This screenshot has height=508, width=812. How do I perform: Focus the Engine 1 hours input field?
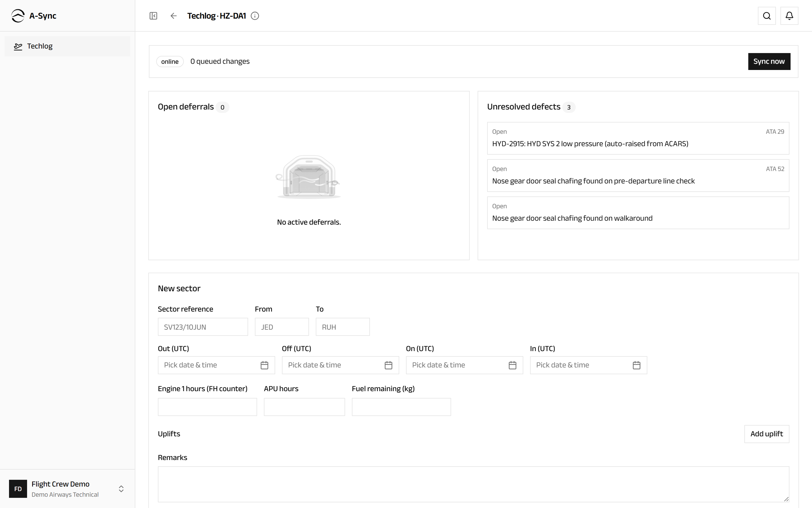207,407
